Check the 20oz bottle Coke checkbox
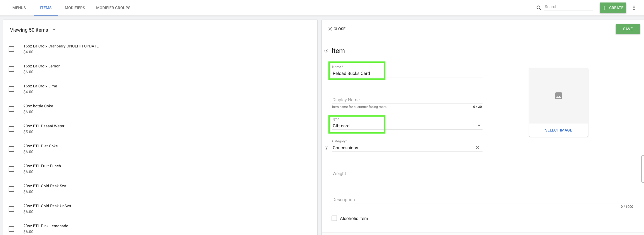This screenshot has height=235, width=644. pos(11,109)
